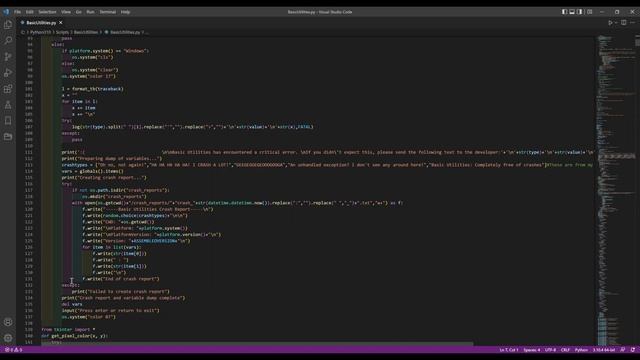Toggle the secondary side bar layout icon
This screenshot has width=640, height=360.
[580, 12]
